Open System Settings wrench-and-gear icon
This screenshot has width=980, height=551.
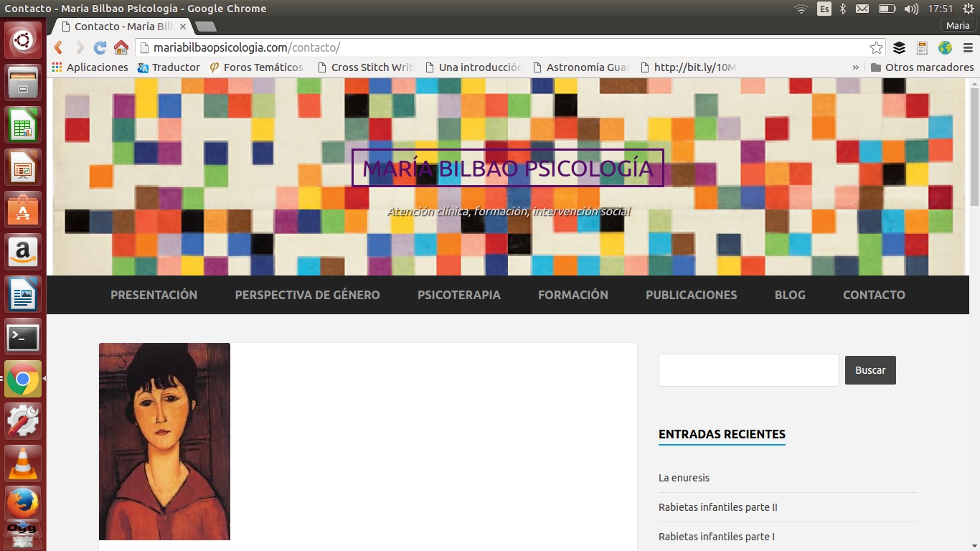(23, 422)
